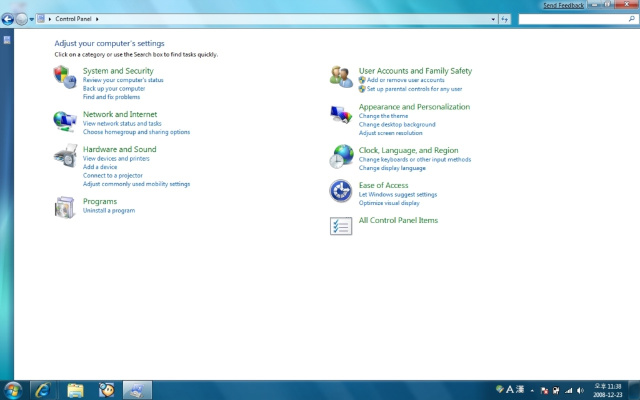
Task: Open the Appearance and Personalization monitor icon
Action: click(x=341, y=114)
